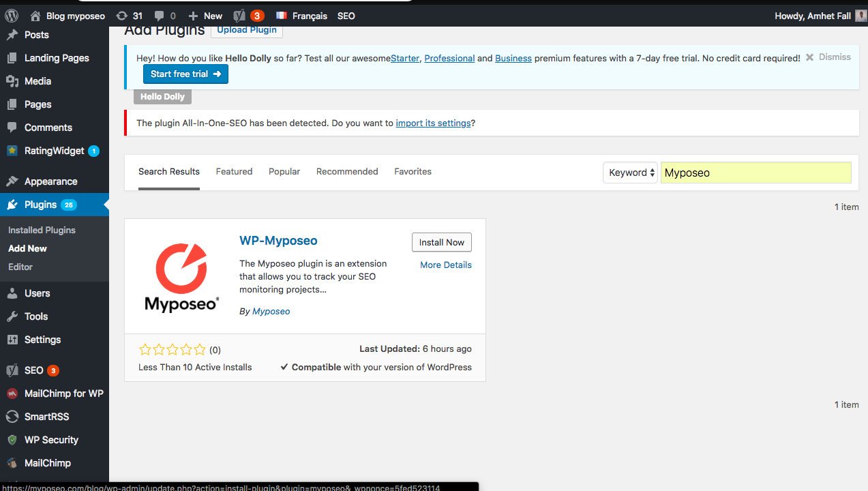Open the Blog myposeo home icon
The image size is (868, 491).
pyautogui.click(x=36, y=16)
